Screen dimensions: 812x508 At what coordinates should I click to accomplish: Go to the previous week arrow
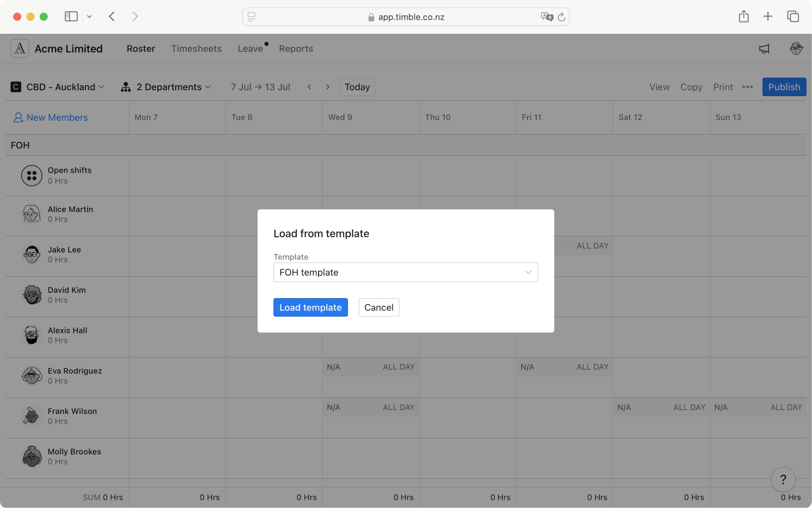coord(309,86)
